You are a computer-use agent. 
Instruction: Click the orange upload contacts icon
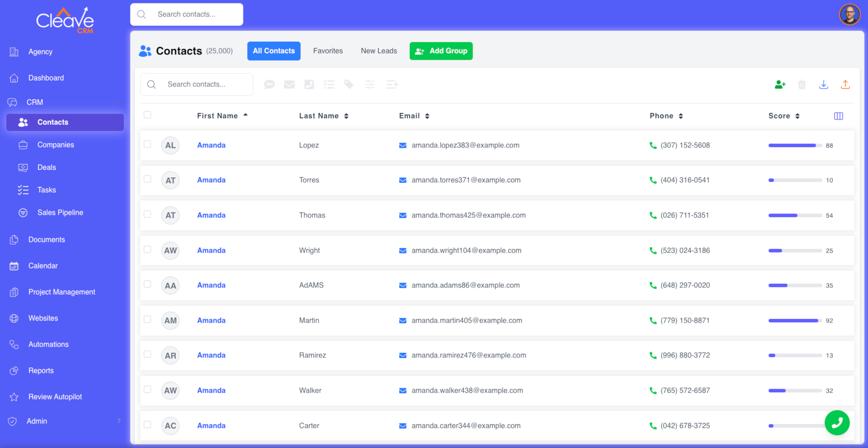pyautogui.click(x=845, y=85)
